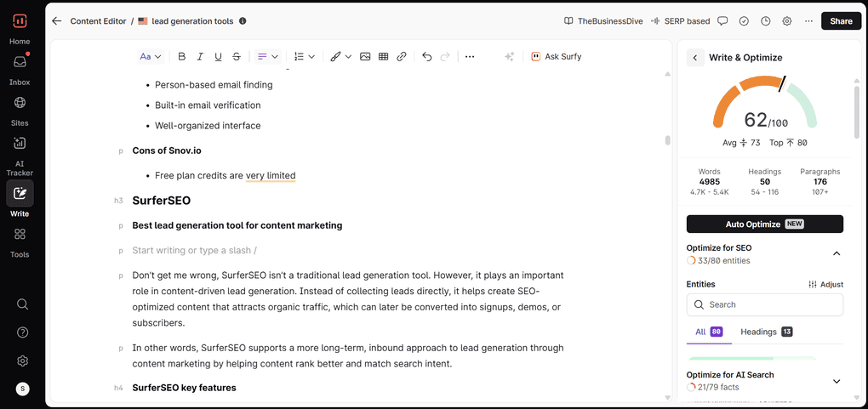Click the AI sparkle icon in the toolbar

[509, 56]
